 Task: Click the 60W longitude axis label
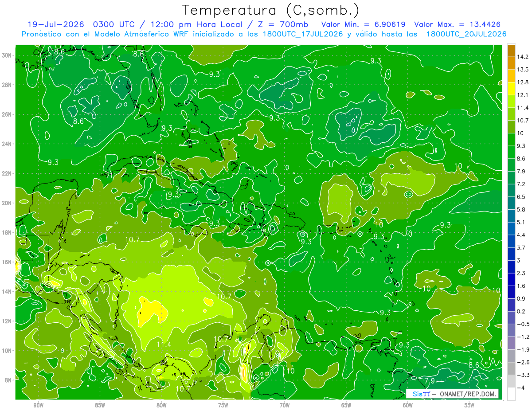click(x=408, y=405)
